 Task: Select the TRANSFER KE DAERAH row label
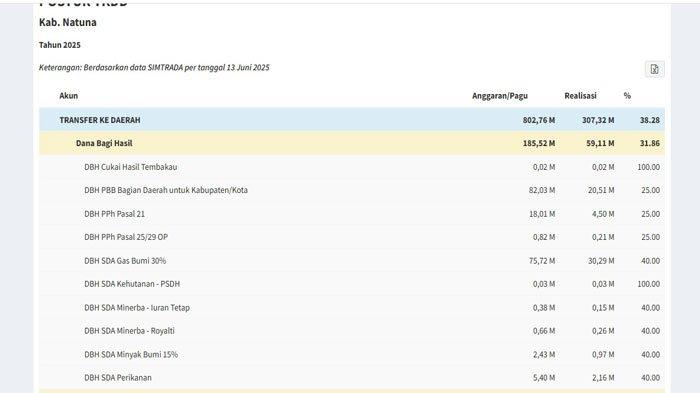pyautogui.click(x=100, y=120)
